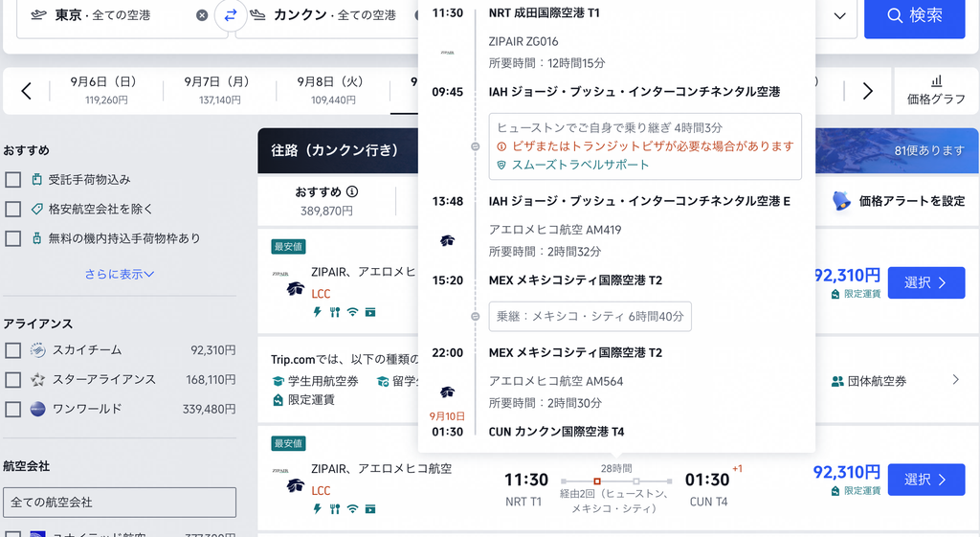Go to next dates with right arrow
This screenshot has height=537, width=980.
pos(867,91)
